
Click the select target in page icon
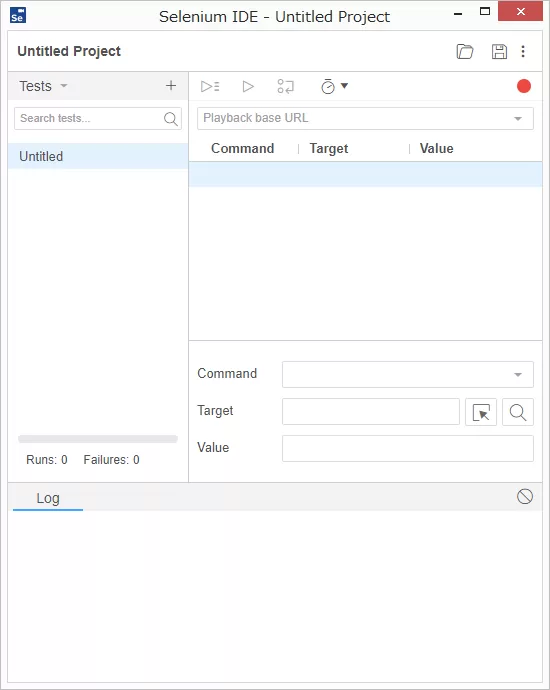coord(481,412)
